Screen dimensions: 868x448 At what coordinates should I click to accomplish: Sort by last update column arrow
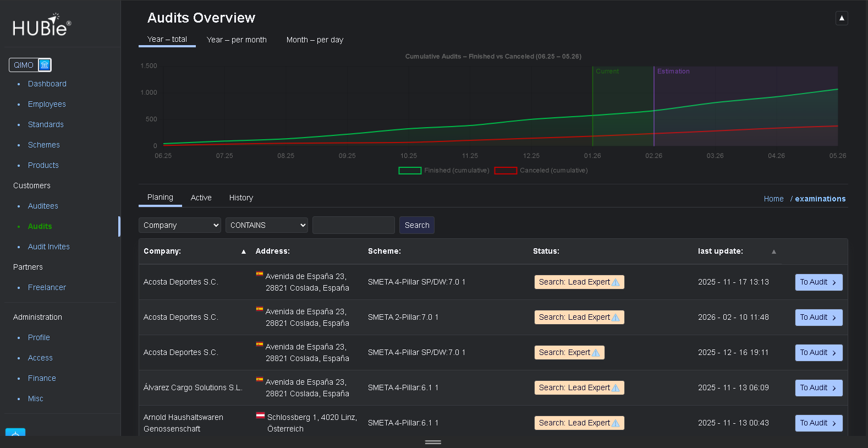773,252
